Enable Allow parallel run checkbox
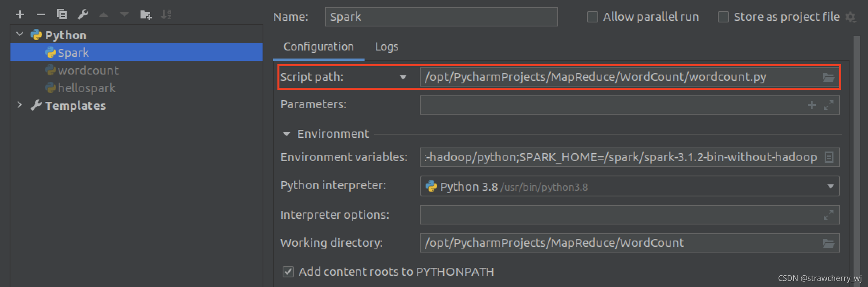 click(x=592, y=17)
